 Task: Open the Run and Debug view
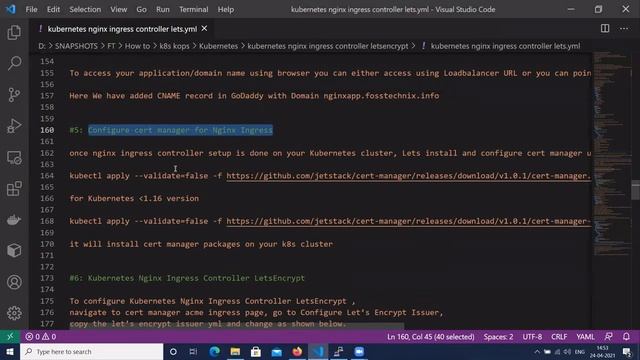[x=14, y=126]
